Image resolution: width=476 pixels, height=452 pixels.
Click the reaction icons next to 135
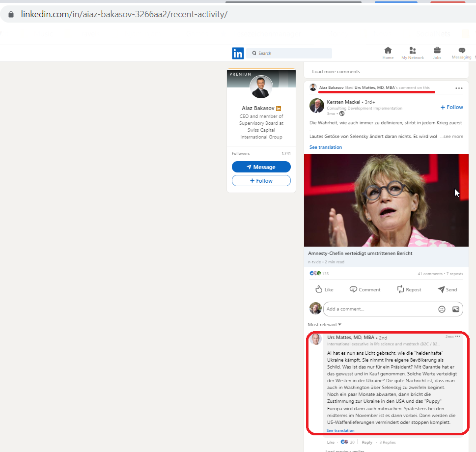point(315,273)
